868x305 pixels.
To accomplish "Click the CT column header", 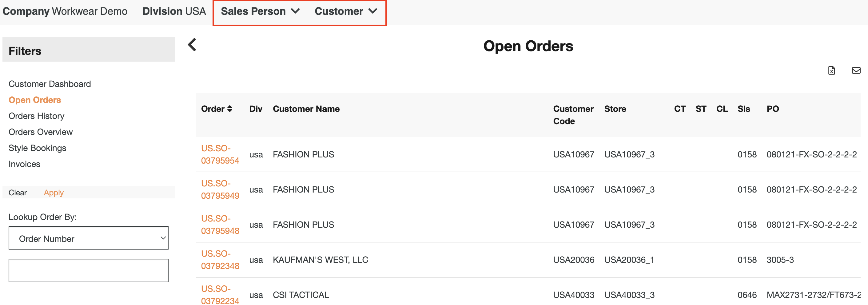I will [x=680, y=109].
